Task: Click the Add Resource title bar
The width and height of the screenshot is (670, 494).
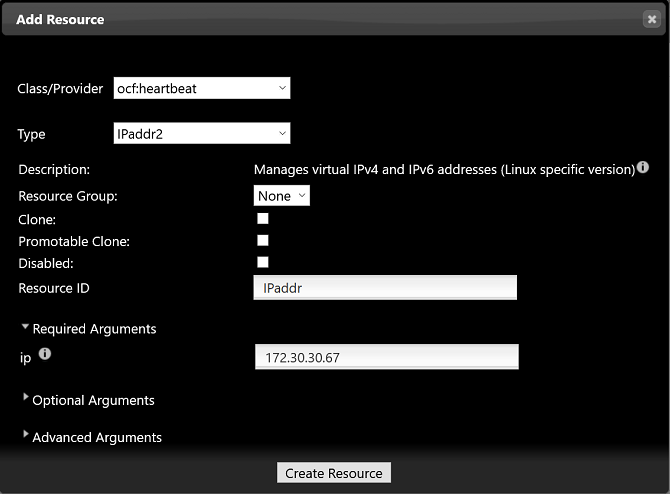Action: [300, 19]
